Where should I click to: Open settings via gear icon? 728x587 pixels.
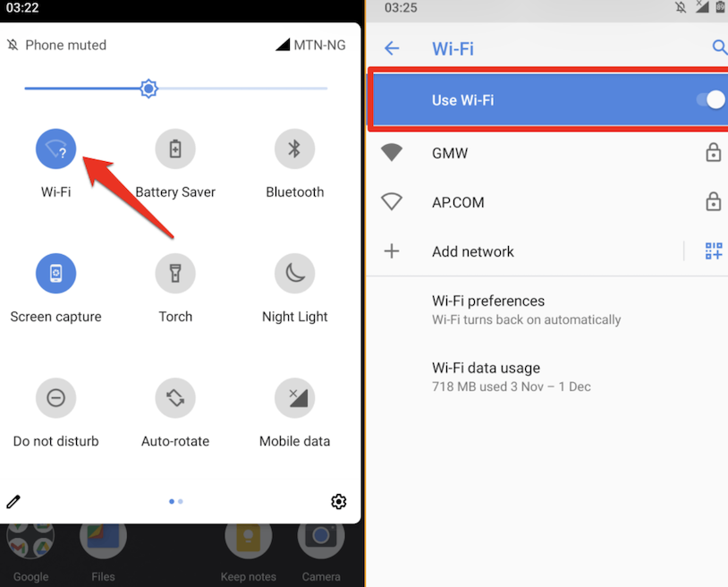click(338, 502)
